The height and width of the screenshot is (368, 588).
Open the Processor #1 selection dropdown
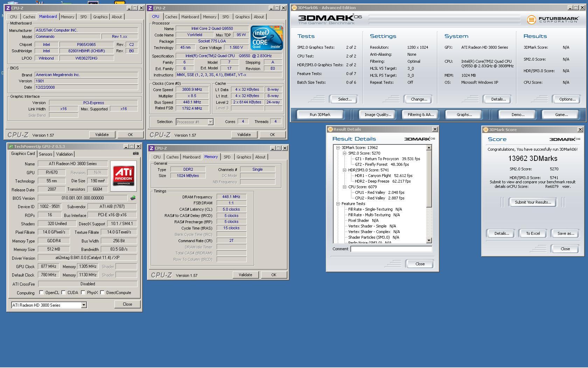pyautogui.click(x=210, y=122)
